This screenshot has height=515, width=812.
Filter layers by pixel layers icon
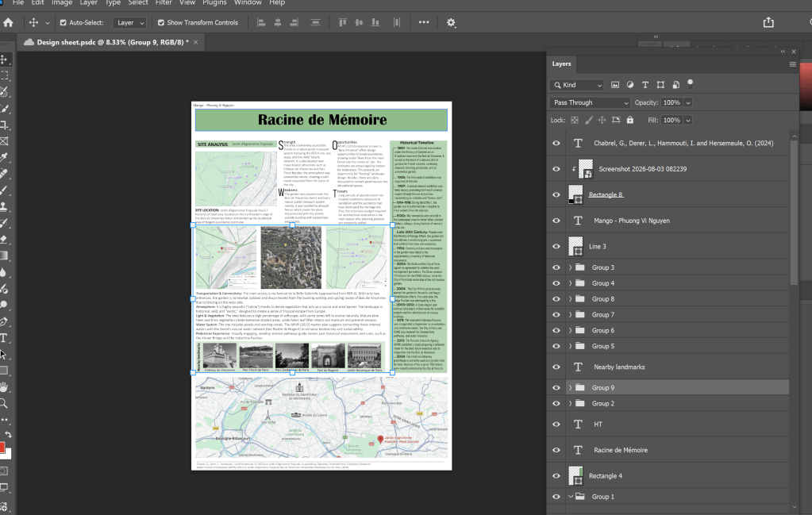point(615,85)
